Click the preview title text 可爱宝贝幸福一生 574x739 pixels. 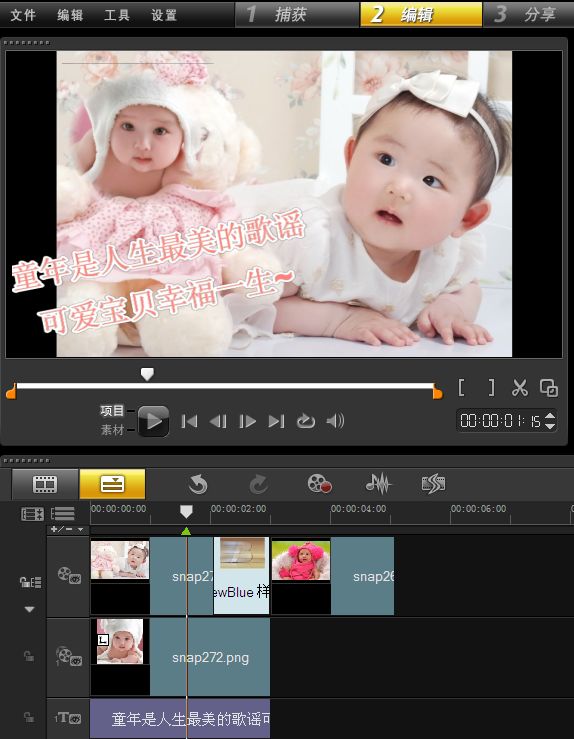pos(167,303)
